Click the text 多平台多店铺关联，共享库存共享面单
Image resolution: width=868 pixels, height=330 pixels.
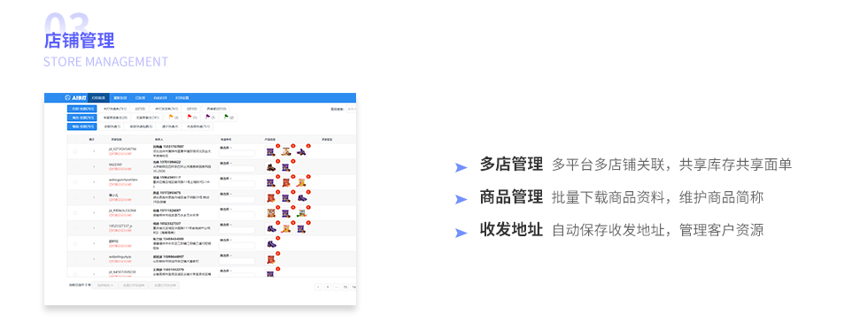pyautogui.click(x=672, y=165)
